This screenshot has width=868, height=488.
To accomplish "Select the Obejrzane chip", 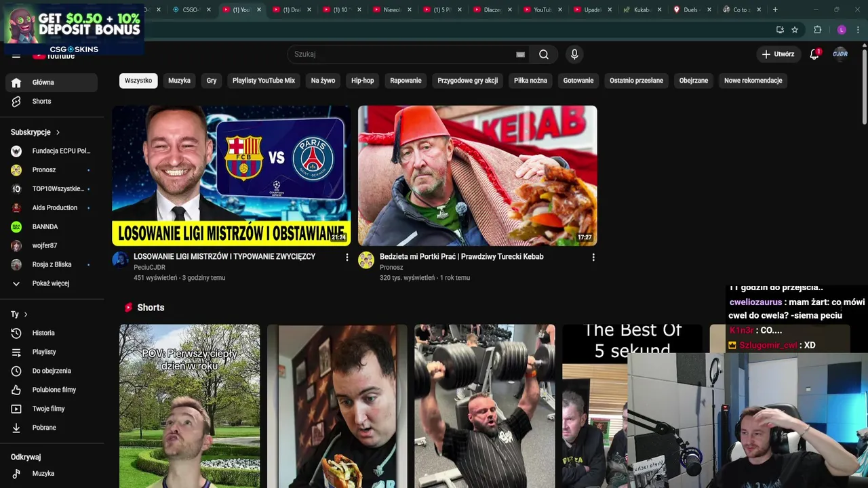I will tap(694, 81).
